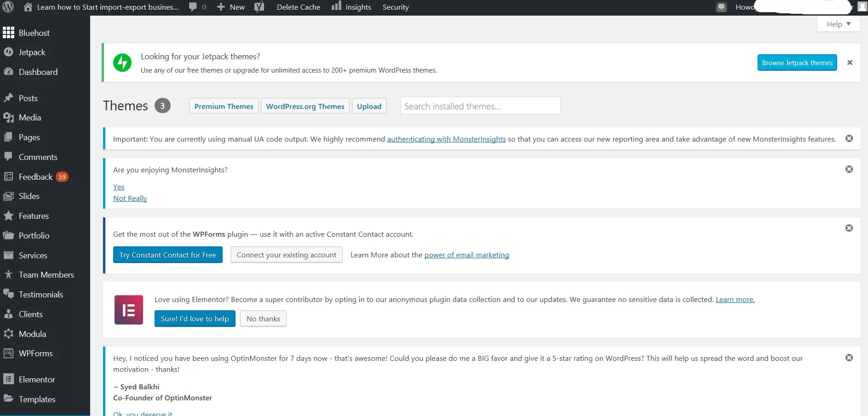
Task: Click the Portfolio folder icon
Action: [x=8, y=235]
